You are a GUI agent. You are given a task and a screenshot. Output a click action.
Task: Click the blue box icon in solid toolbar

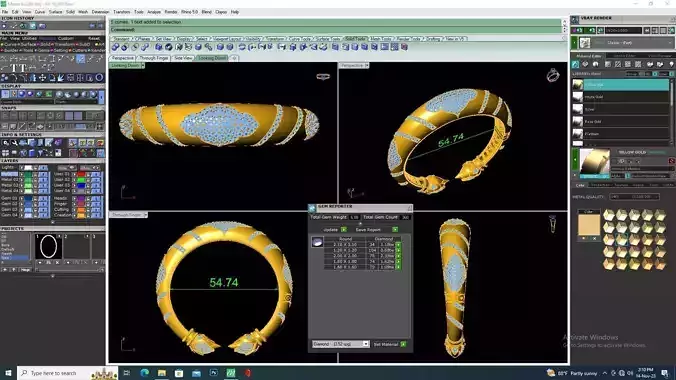[x=159, y=47]
